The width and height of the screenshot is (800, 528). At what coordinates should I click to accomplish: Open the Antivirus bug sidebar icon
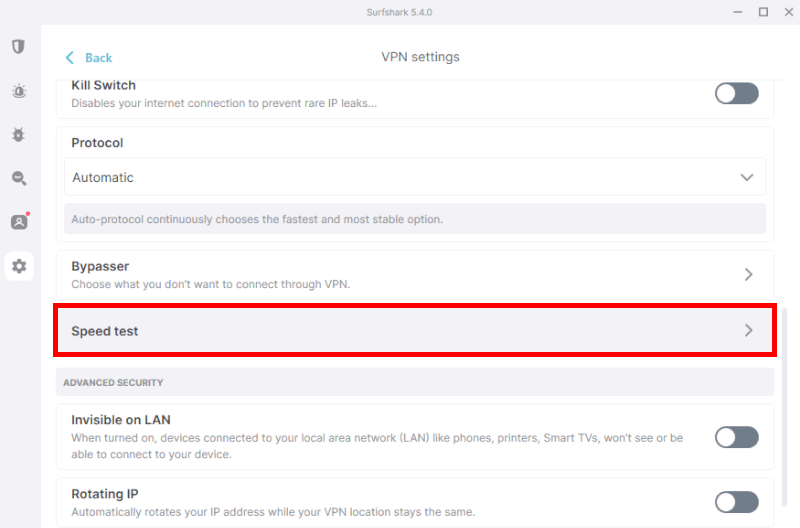[x=19, y=135]
